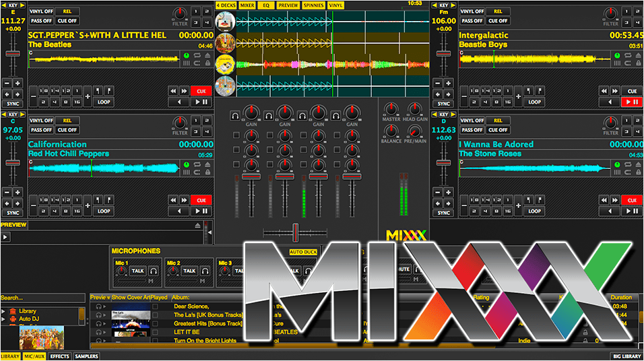Switch to the 4 DECKS view tab
The height and width of the screenshot is (361, 644).
(x=226, y=5)
